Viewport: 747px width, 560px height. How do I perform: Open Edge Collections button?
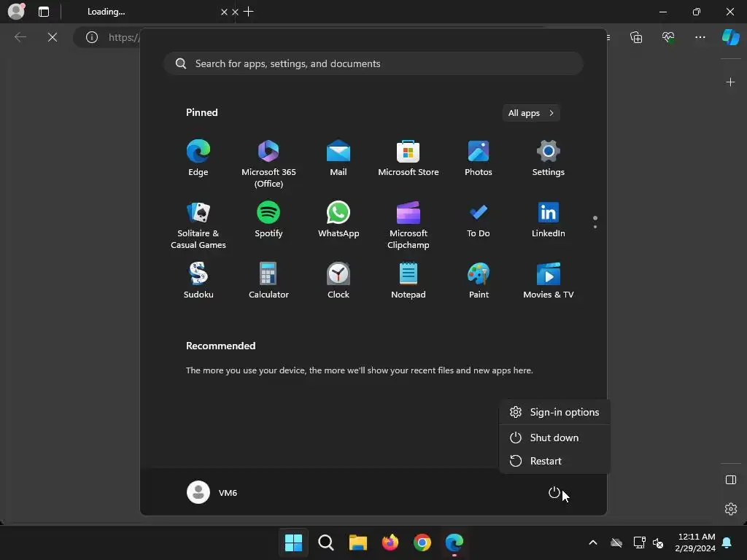(x=636, y=37)
